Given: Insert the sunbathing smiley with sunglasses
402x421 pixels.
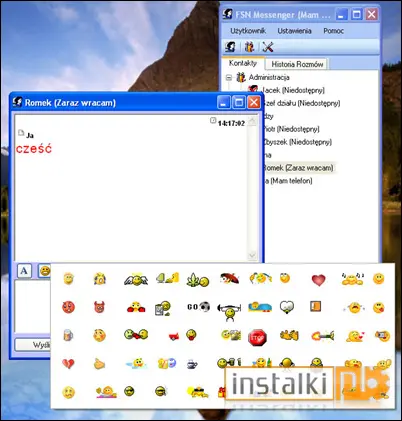Looking at the screenshot, I should (197, 392).
